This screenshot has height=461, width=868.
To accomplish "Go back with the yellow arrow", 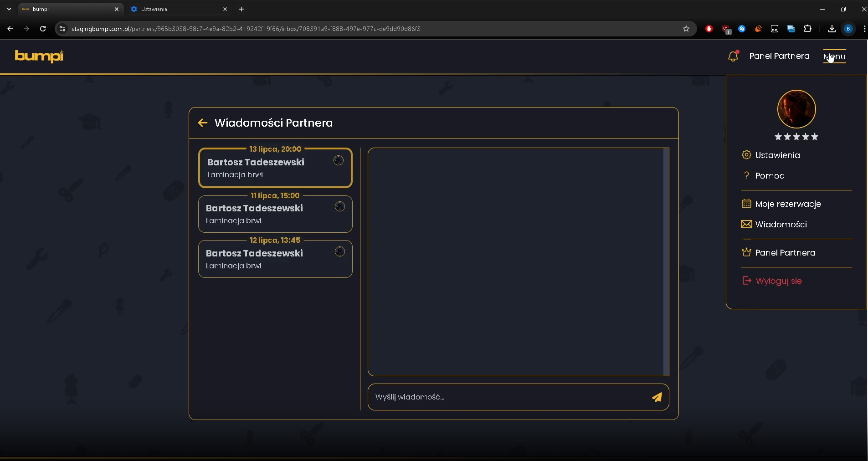I will coord(203,123).
